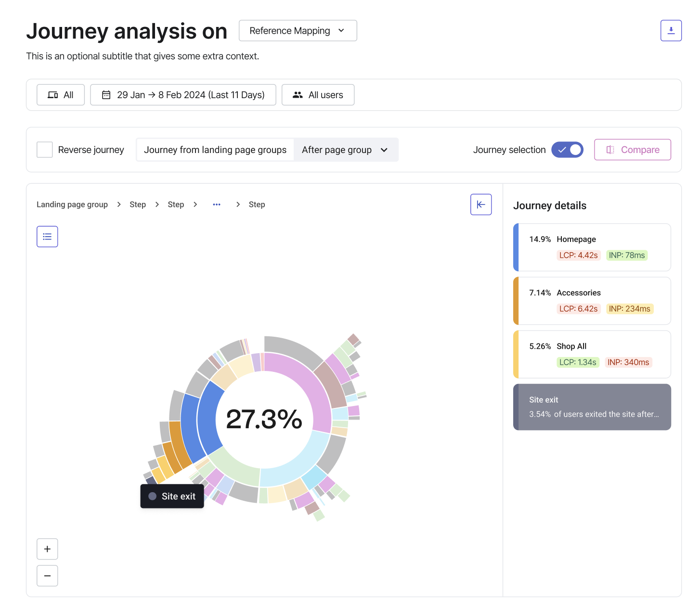Click the 27.3% sunburst chart center
Screen dimensions: 700x611
(x=263, y=420)
